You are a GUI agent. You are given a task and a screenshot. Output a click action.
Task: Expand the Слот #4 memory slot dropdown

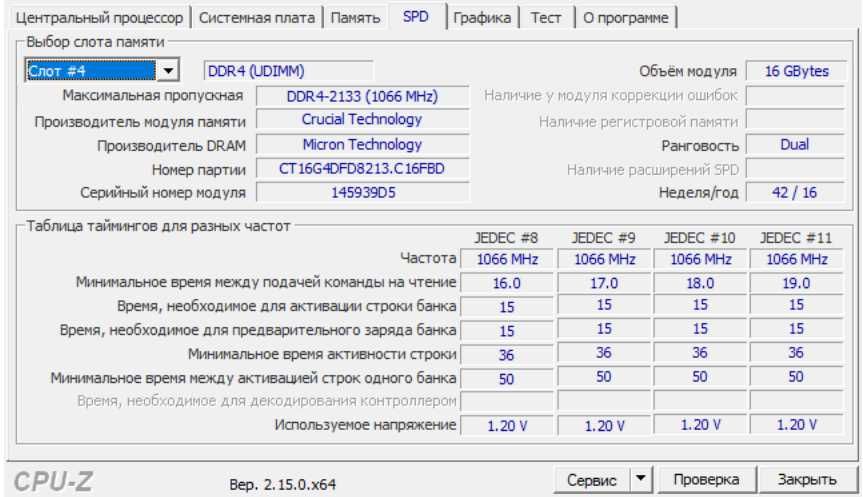(168, 70)
